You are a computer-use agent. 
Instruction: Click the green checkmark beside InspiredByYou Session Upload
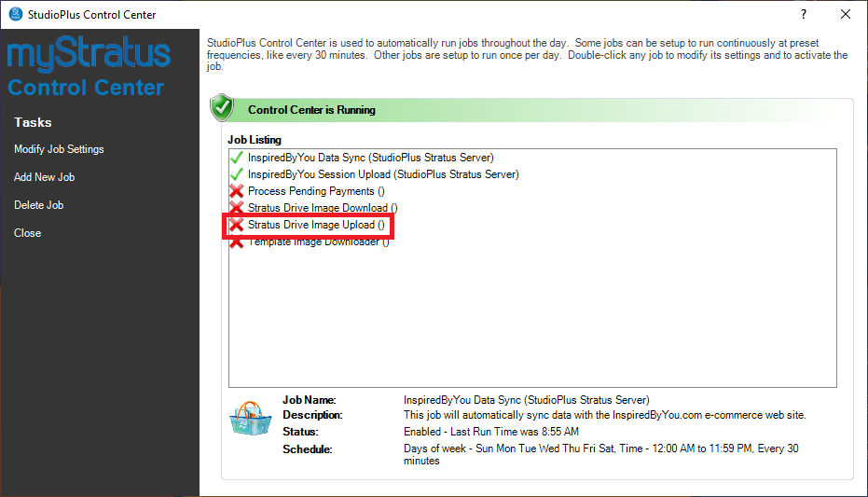coord(237,174)
